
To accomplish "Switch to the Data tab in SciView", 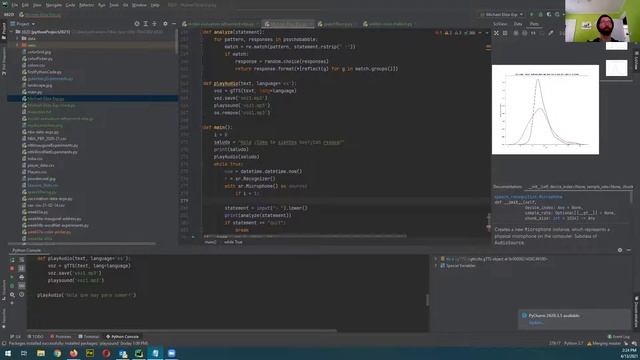I will [x=518, y=24].
